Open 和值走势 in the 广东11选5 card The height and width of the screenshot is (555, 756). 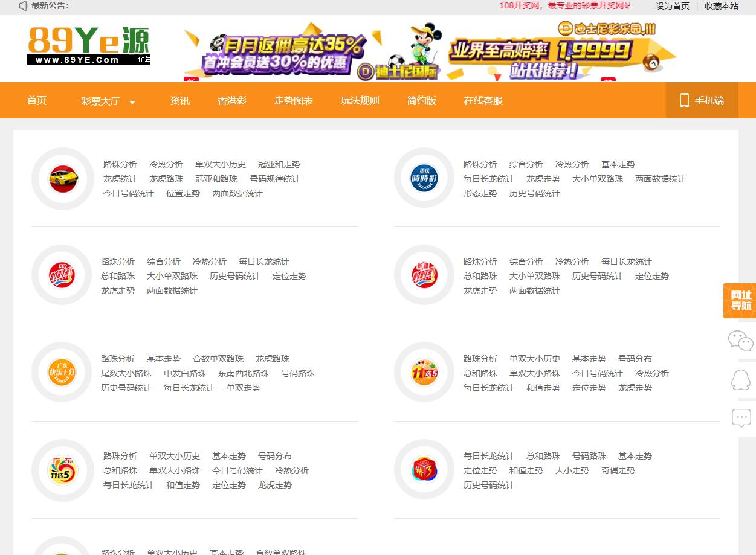(183, 485)
